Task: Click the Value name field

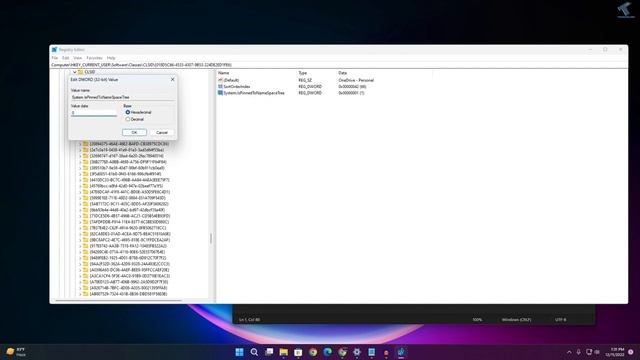Action: click(x=122, y=97)
